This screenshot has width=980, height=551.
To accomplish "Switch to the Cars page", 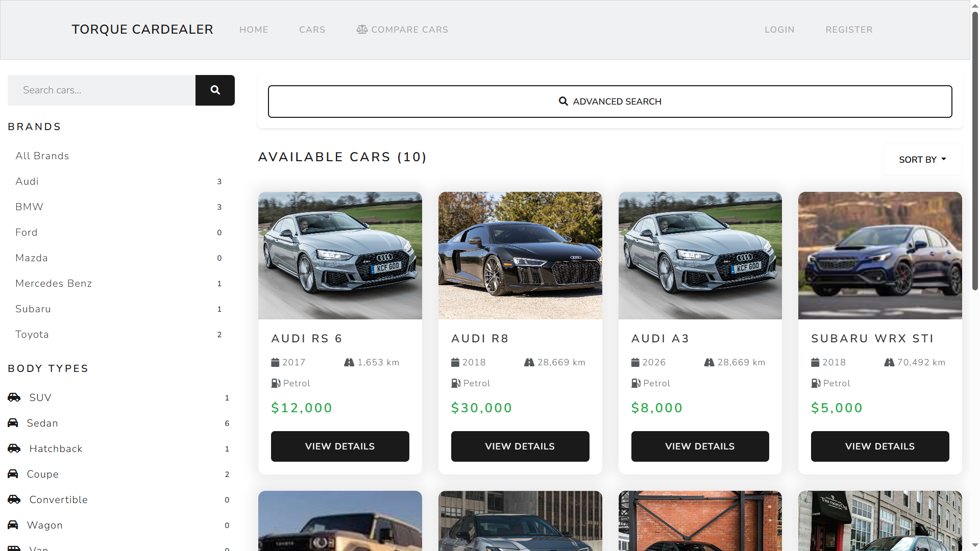I will [x=312, y=30].
